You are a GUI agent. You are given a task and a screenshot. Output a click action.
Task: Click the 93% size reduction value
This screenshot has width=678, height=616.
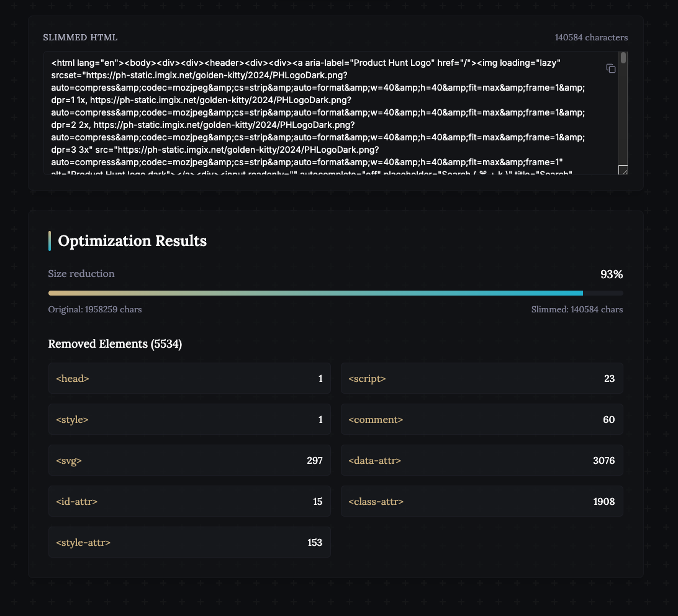[612, 274]
